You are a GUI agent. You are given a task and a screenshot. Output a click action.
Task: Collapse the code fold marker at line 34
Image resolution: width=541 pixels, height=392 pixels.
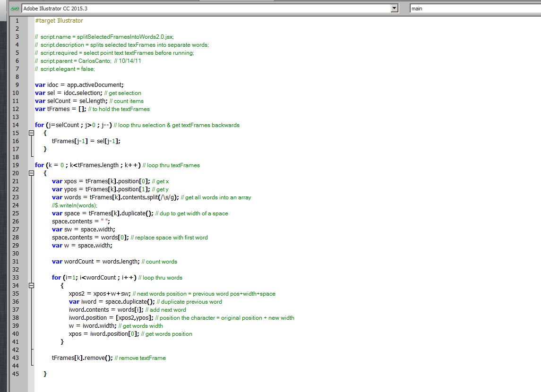tap(31, 285)
